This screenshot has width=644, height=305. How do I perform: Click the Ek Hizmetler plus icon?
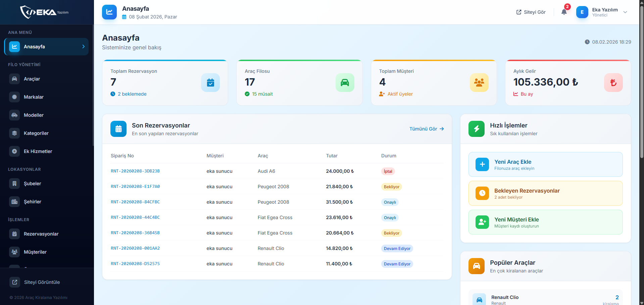pyautogui.click(x=14, y=151)
